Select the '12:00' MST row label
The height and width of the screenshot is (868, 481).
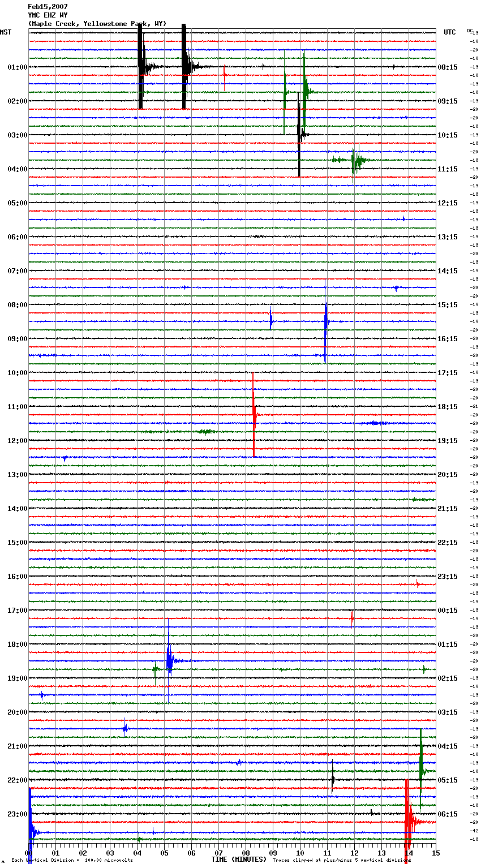pos(18,441)
